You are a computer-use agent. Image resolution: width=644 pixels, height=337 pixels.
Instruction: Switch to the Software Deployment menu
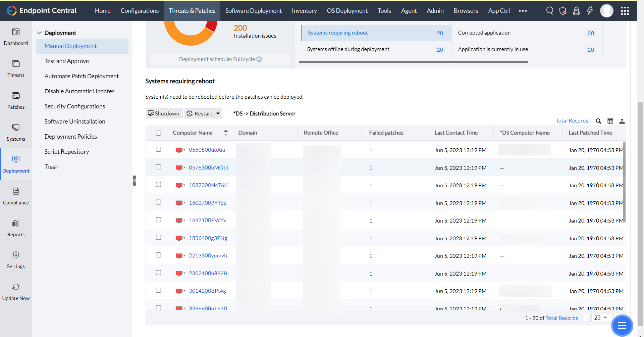(x=253, y=10)
